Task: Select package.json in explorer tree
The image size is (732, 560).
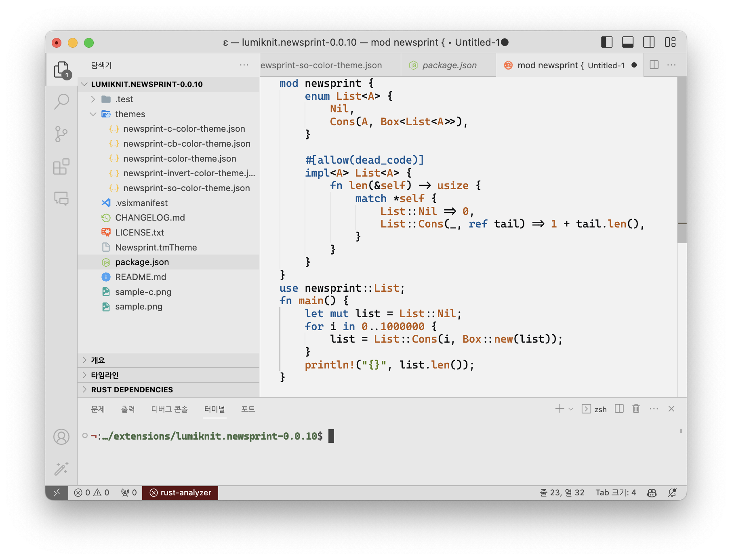Action: pyautogui.click(x=168, y=262)
